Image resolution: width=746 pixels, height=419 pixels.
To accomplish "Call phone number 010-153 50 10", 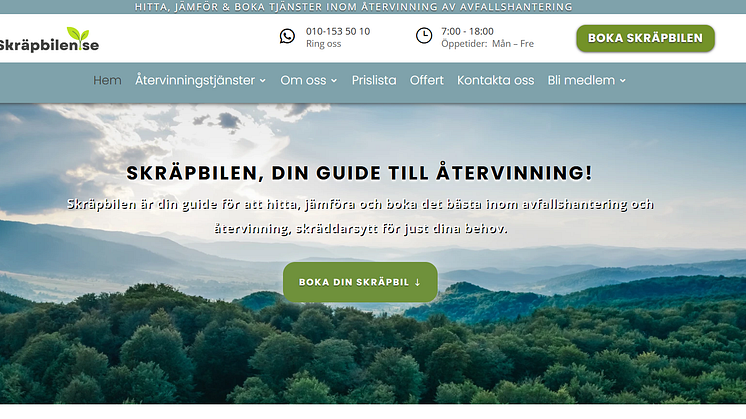I will coord(338,31).
